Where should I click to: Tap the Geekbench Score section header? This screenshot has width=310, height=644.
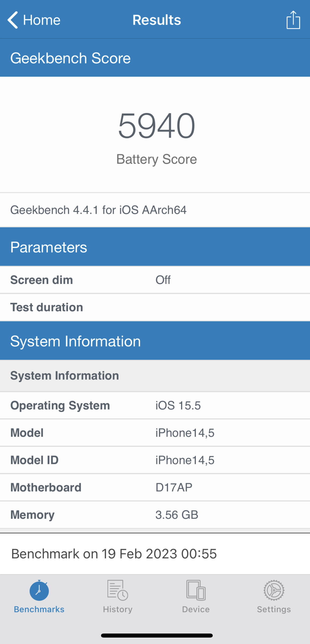tap(155, 58)
